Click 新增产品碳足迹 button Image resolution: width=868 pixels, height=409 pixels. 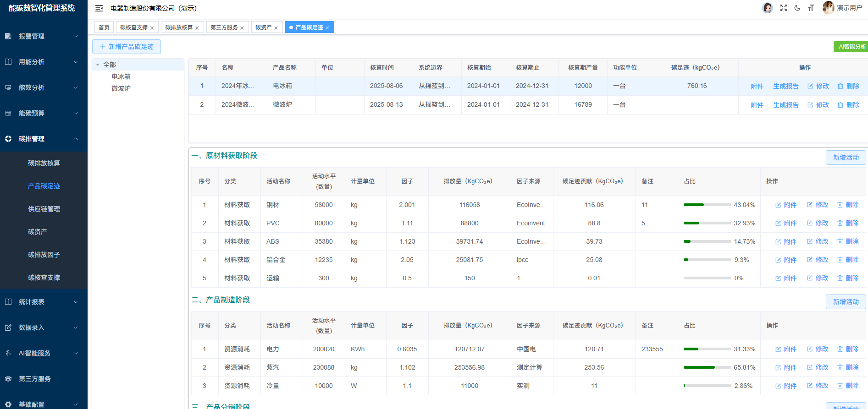point(127,47)
